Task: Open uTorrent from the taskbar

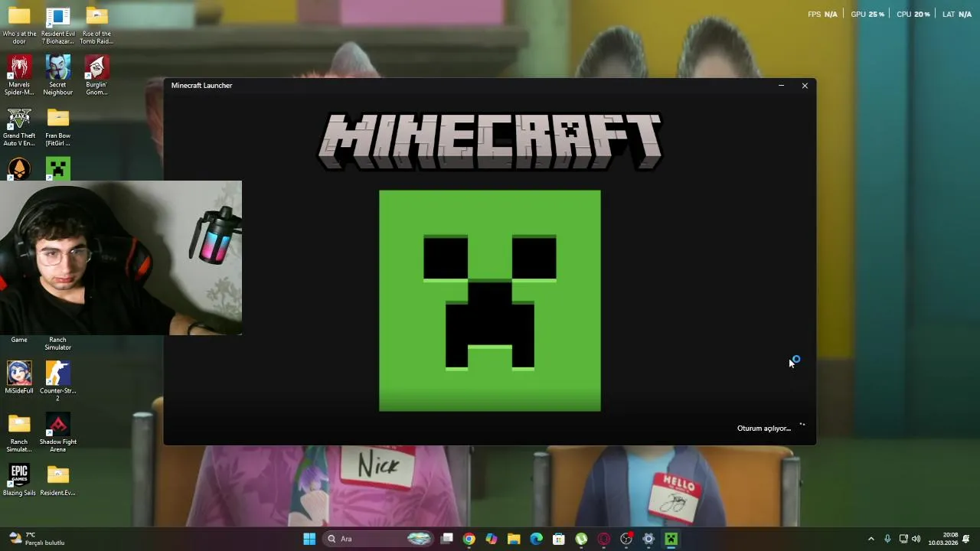Action: pyautogui.click(x=581, y=539)
